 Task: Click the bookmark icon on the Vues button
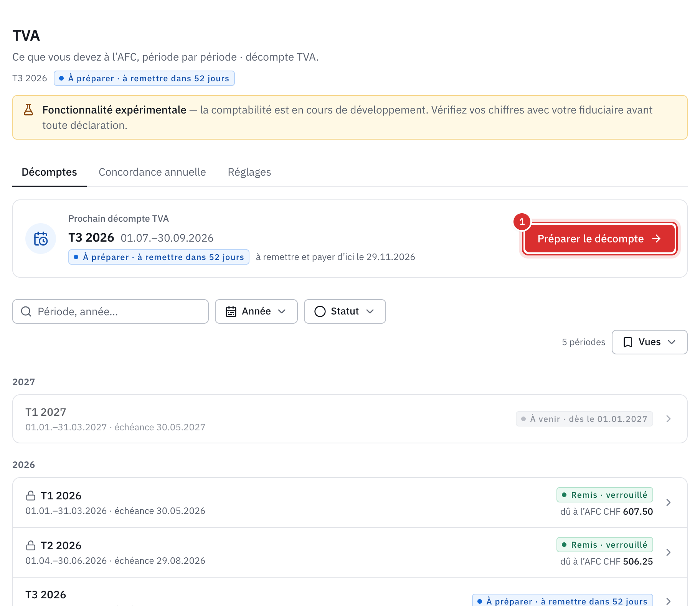point(628,342)
